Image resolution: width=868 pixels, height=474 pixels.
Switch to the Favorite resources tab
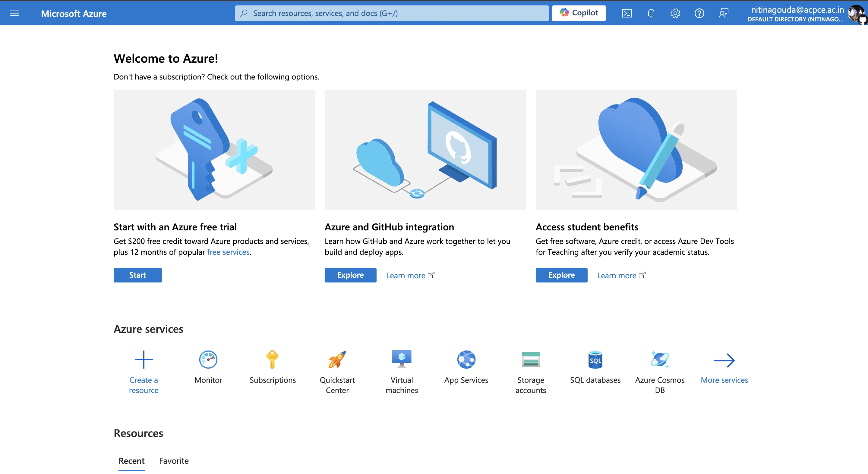173,460
